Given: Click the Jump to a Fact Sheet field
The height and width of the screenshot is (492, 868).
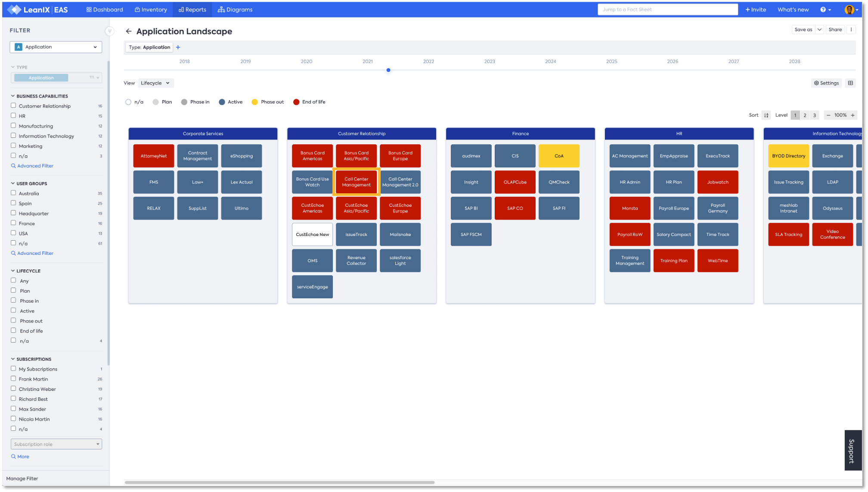Looking at the screenshot, I should click(x=667, y=9).
